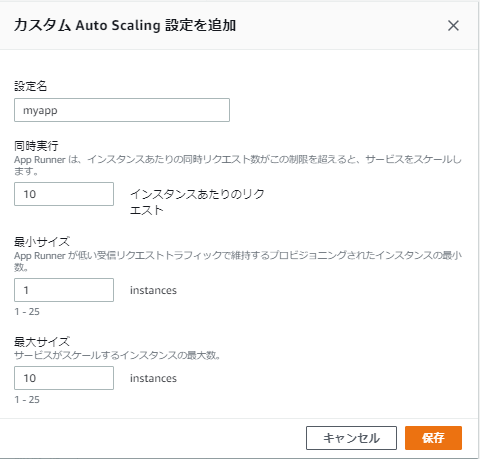This screenshot has width=480, height=459.
Task: Click the 最小サイズ heading label
Action: 42,242
